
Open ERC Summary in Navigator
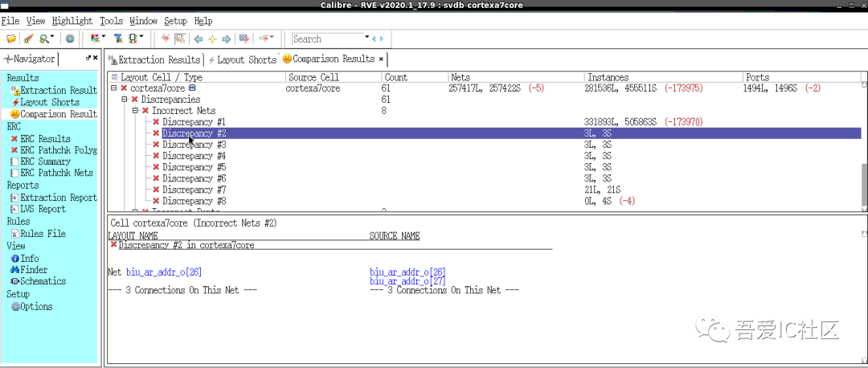[x=40, y=162]
